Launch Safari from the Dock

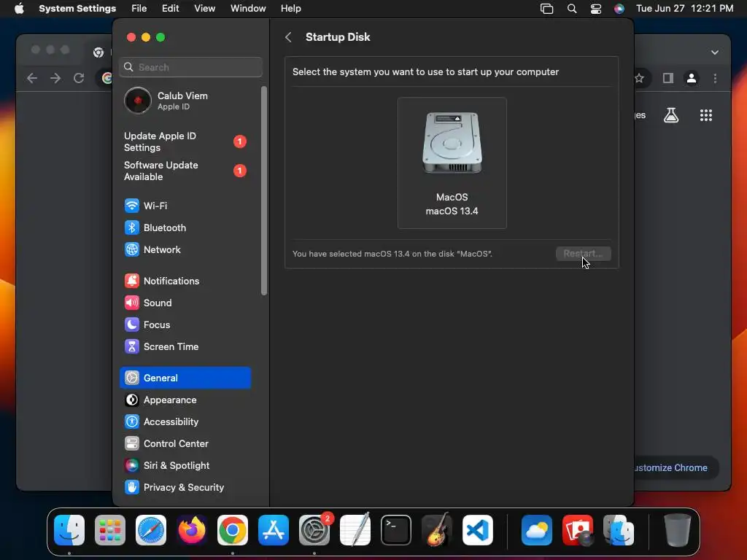pos(151,530)
